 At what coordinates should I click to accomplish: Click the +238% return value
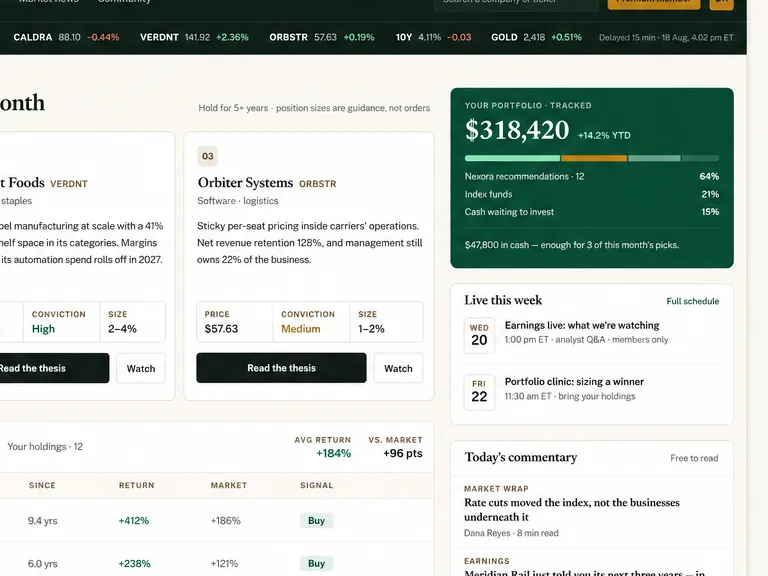pos(134,564)
